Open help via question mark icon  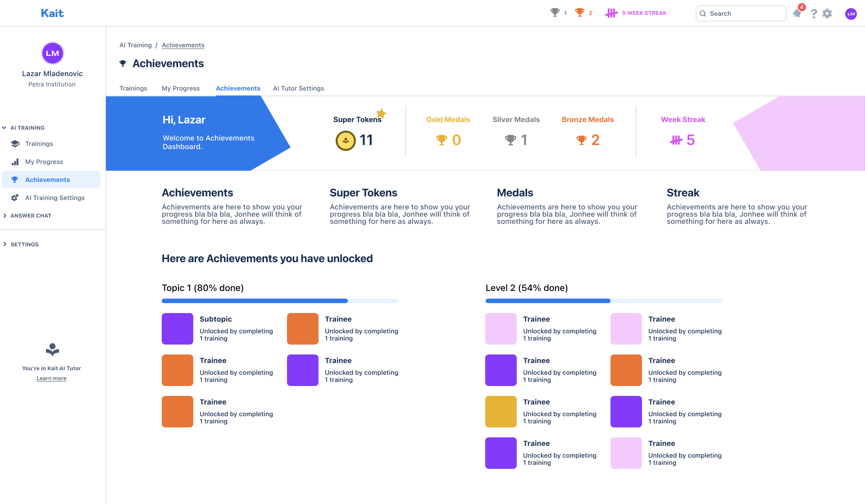coord(814,14)
